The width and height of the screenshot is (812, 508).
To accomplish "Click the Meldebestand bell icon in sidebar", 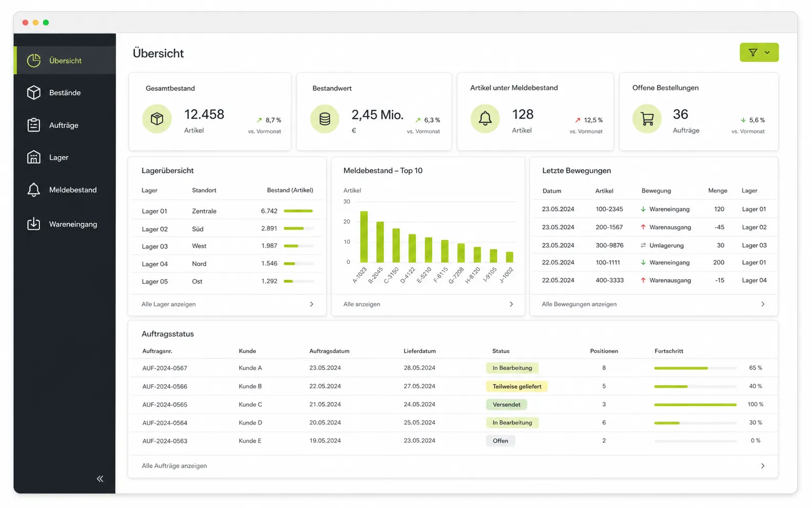I will (34, 190).
